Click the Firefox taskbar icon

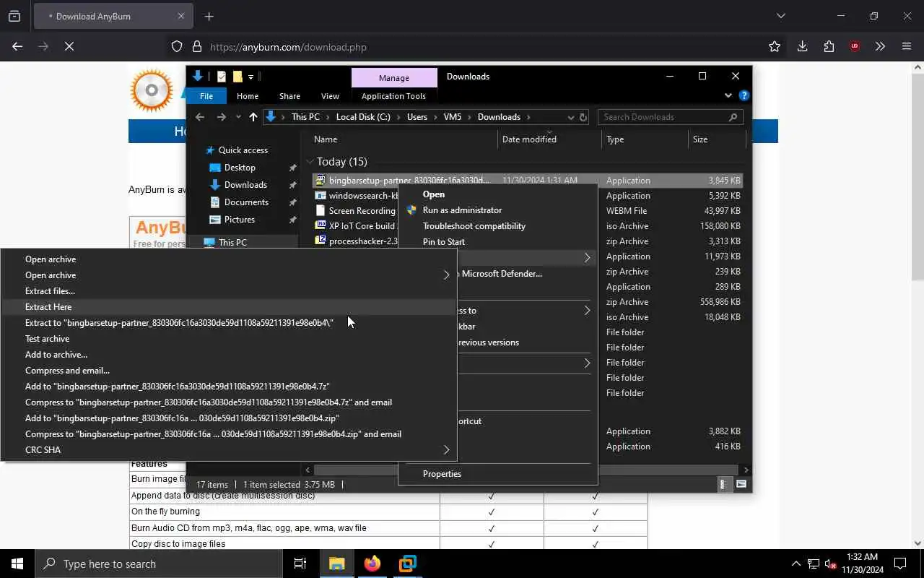pos(372,564)
